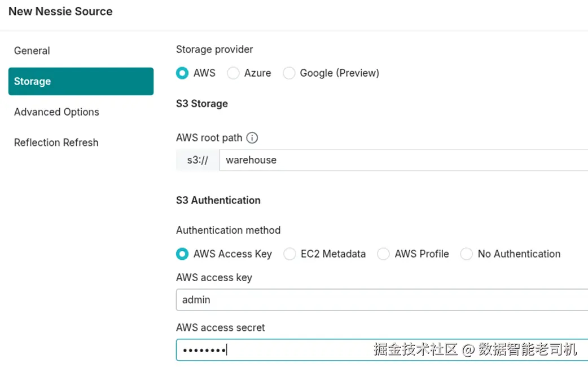
Task: Click the New Nessie Source dialog title
Action: click(60, 11)
